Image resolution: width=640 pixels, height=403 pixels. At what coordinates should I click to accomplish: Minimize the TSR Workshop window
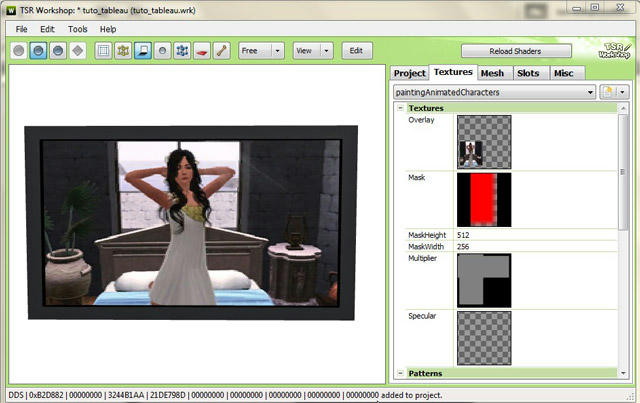click(x=576, y=8)
